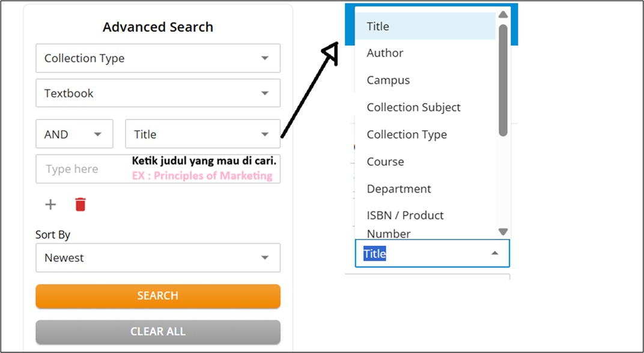
Task: Open the Textbook dropdown
Action: pos(157,93)
